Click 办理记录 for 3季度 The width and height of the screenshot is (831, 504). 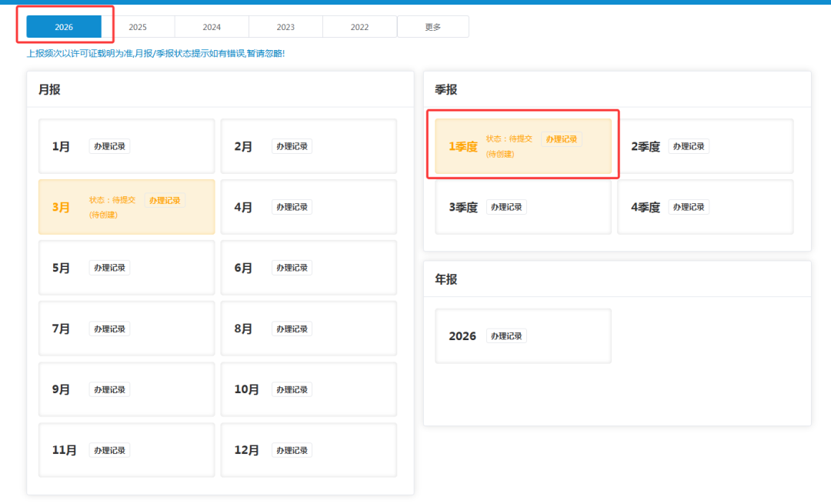506,207
